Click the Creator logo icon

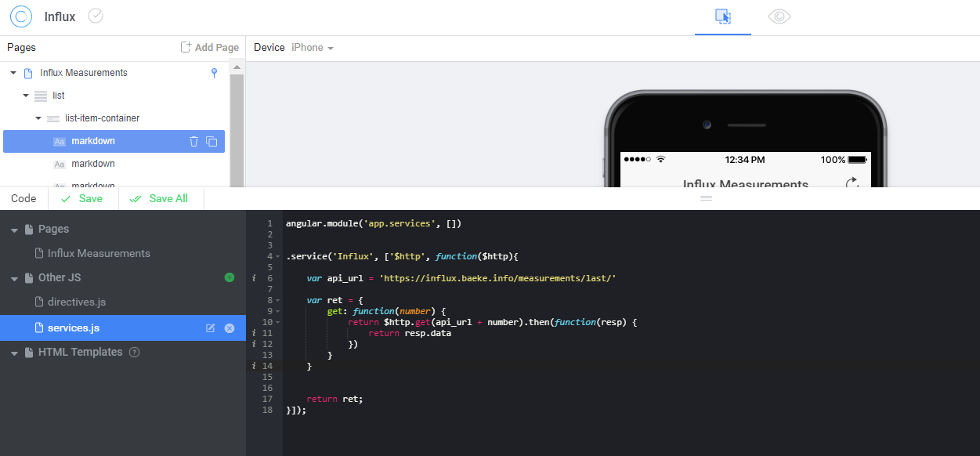click(x=21, y=16)
